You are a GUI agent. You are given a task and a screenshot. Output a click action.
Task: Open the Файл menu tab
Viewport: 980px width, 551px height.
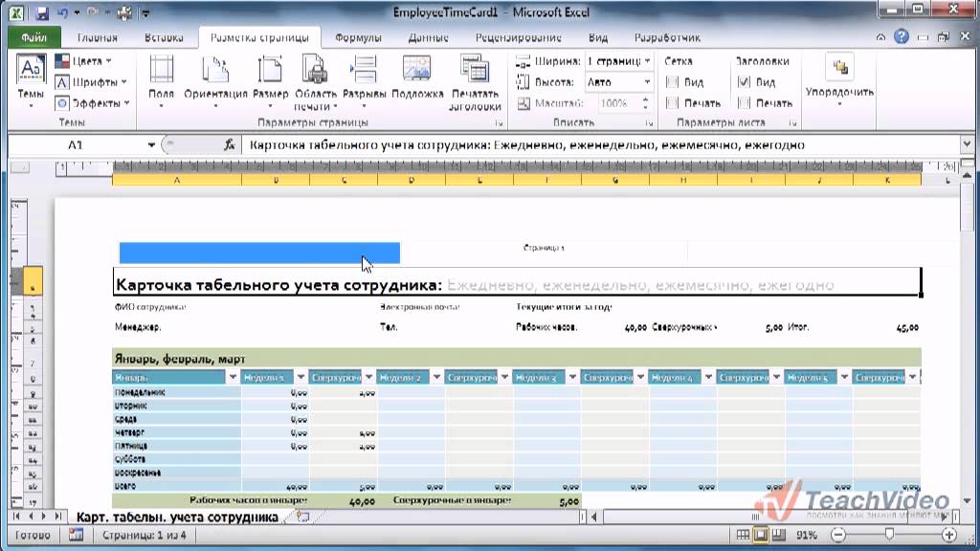(x=34, y=37)
